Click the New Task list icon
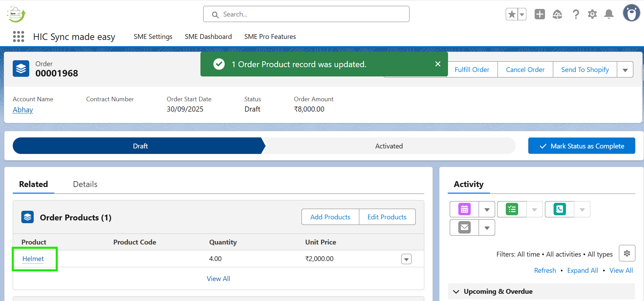Image resolution: width=644 pixels, height=301 pixels. tap(512, 209)
